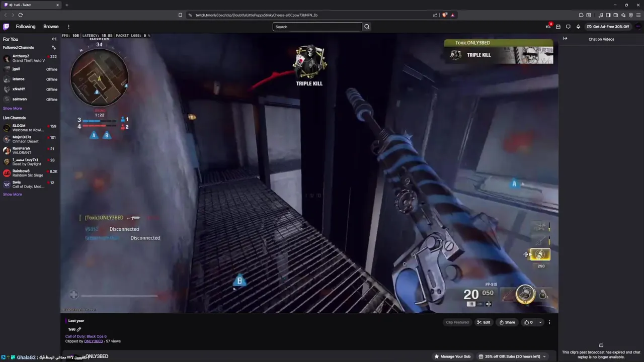Open the user avatar menu
Image resolution: width=644 pixels, height=362 pixels.
(638, 27)
